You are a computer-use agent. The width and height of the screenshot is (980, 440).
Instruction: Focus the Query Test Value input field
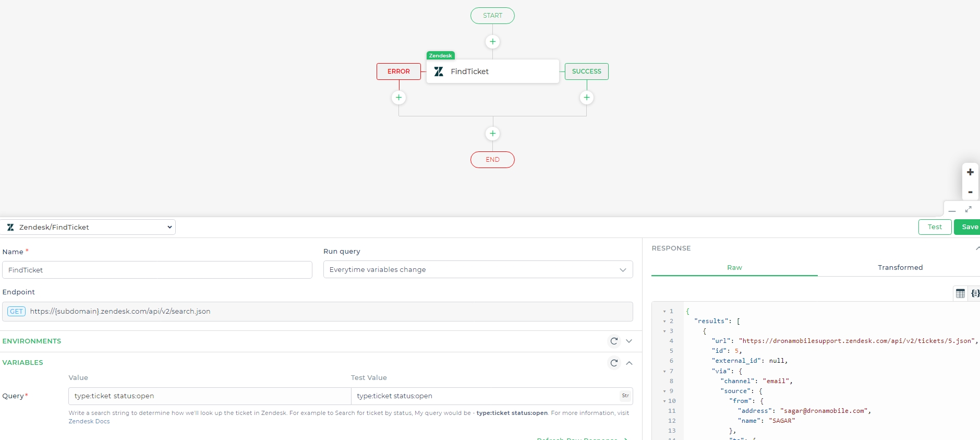tap(492, 396)
